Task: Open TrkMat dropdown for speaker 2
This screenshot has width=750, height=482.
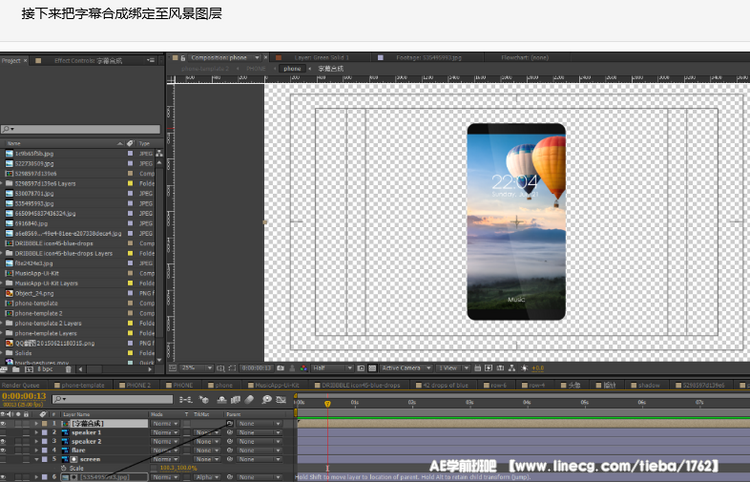Action: pyautogui.click(x=207, y=441)
